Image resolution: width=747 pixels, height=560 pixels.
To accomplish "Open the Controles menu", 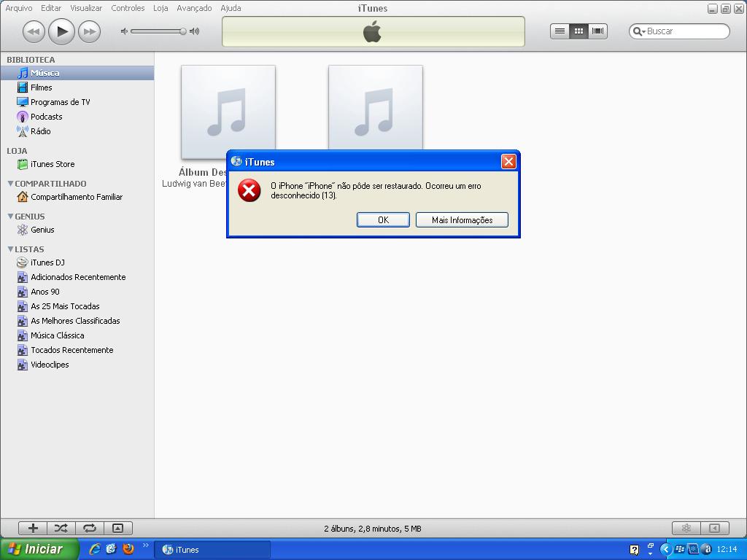I will tap(128, 8).
